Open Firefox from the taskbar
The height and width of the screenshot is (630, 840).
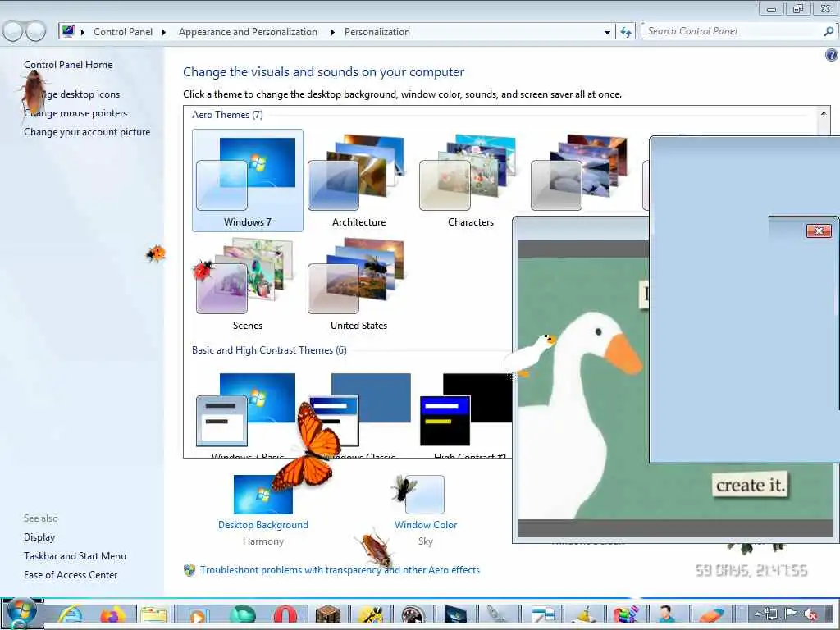(x=112, y=615)
